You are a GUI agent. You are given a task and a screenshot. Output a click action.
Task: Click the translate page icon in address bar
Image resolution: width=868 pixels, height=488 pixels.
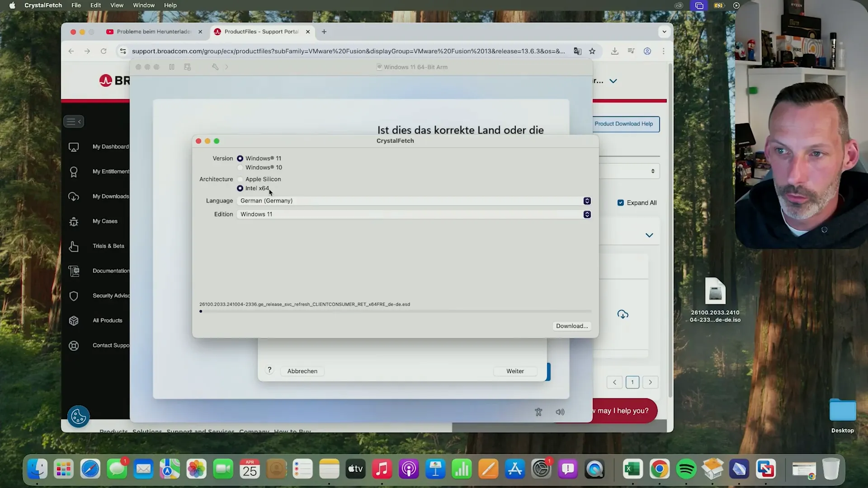point(577,51)
